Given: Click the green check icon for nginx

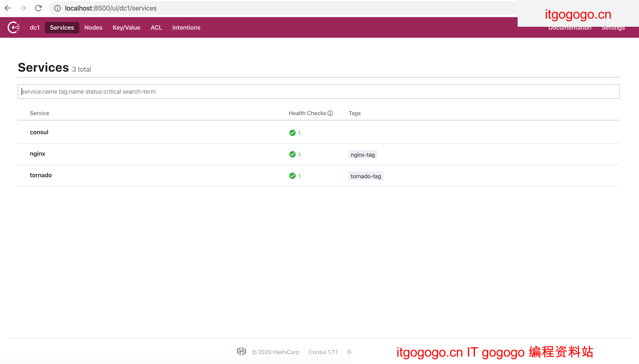Looking at the screenshot, I should (x=292, y=154).
